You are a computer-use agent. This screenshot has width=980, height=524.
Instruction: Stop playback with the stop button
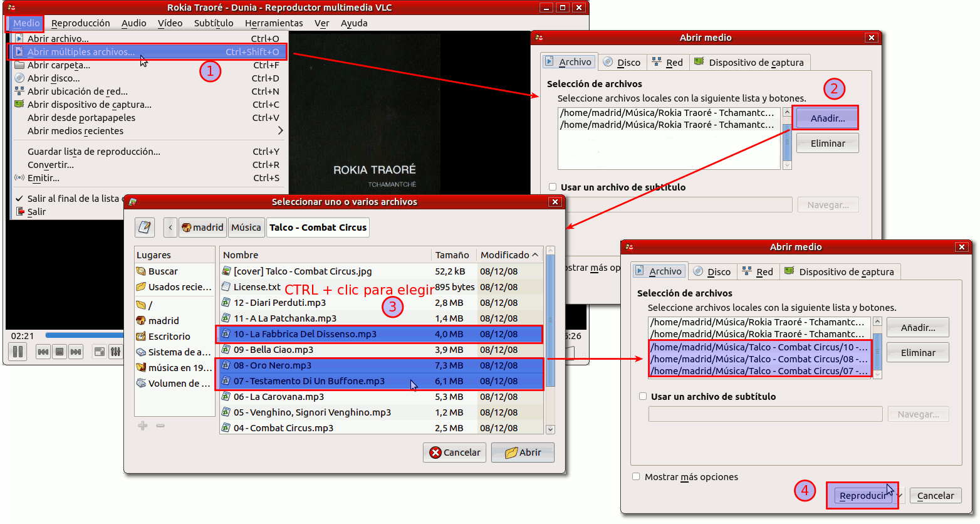coord(60,352)
